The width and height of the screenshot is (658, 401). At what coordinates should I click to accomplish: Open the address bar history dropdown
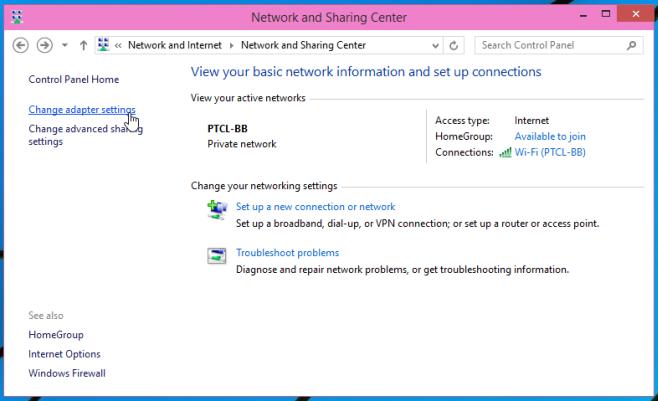[x=435, y=45]
